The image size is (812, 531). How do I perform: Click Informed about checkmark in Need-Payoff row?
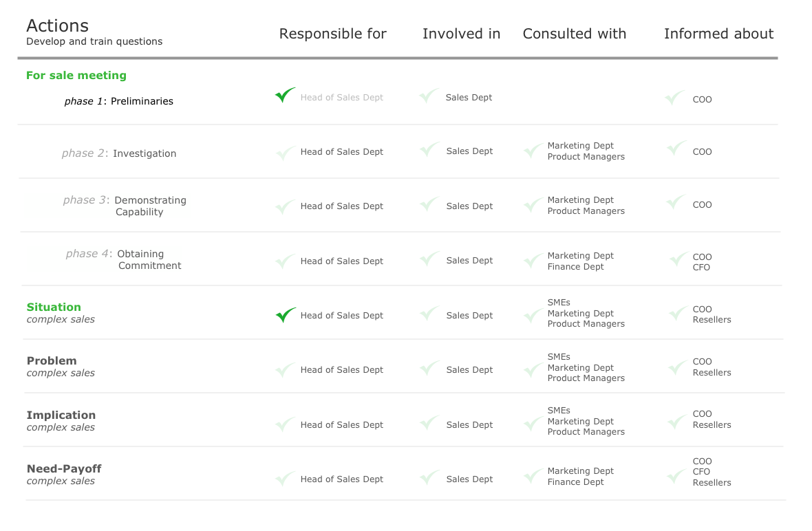(677, 476)
